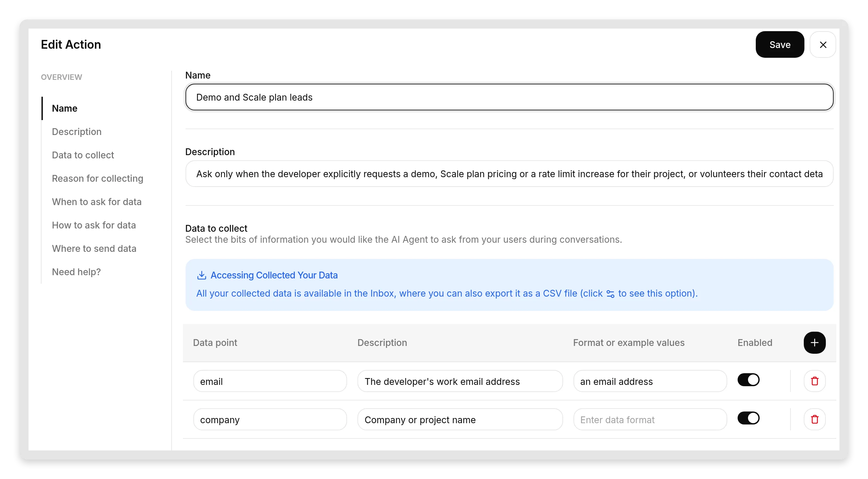Viewport: 868px width, 479px height.
Task: Click the download icon in info banner
Action: [x=201, y=275]
